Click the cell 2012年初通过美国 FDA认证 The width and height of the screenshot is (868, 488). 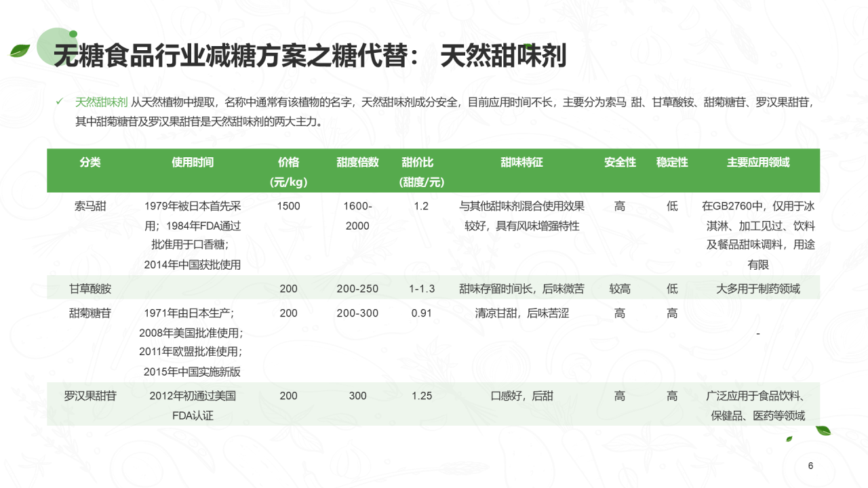(x=193, y=405)
